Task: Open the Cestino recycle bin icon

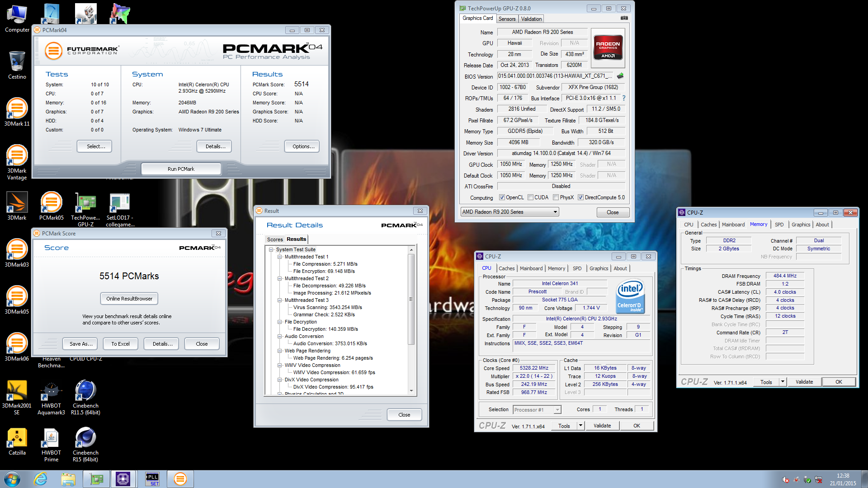Action: coord(17,65)
